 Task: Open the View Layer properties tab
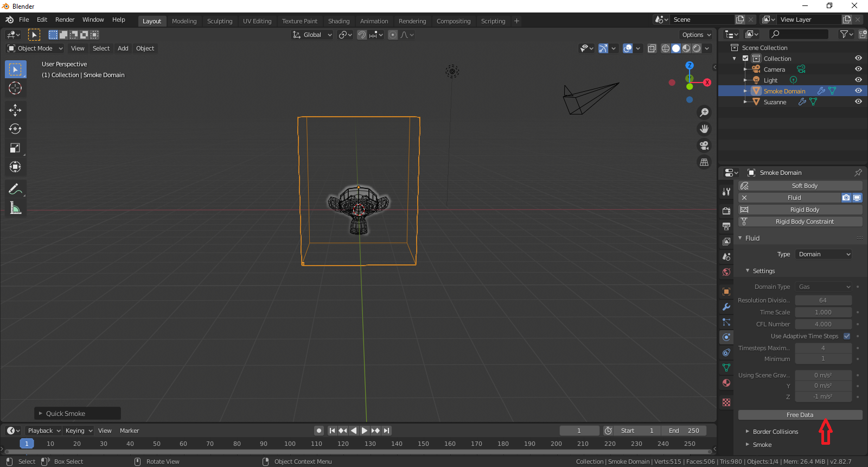point(726,241)
